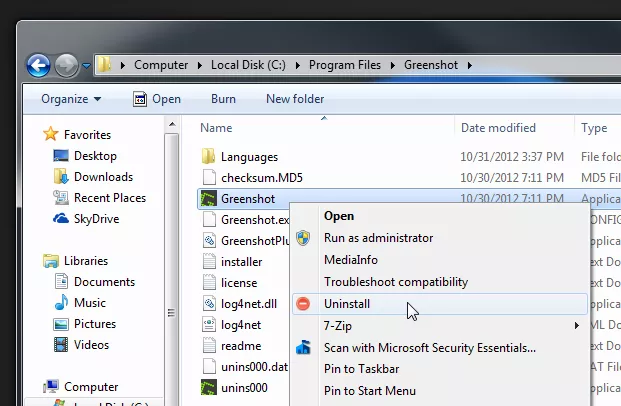Click the Pictures library icon
This screenshot has width=621, height=406.
click(x=61, y=324)
